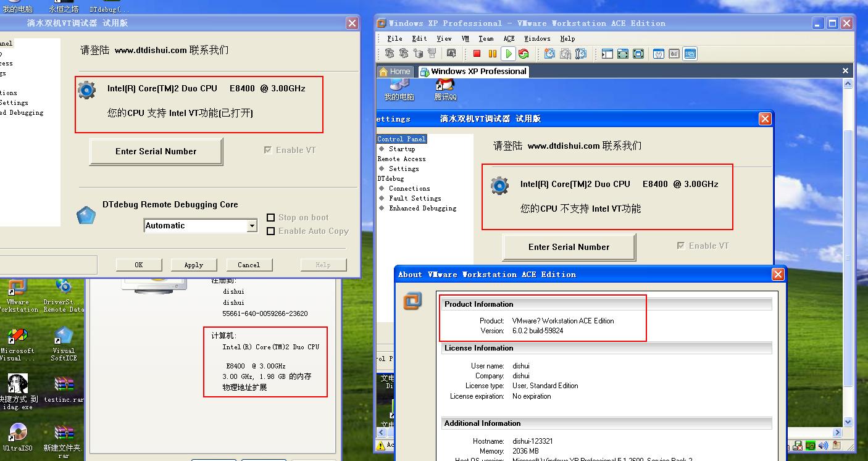Click the Summary view toolbar icon
868x461 pixels.
(659, 54)
